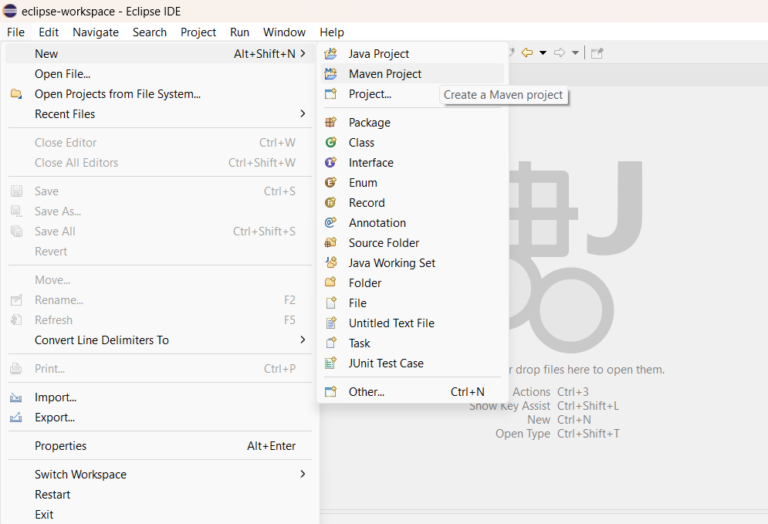The height and width of the screenshot is (524, 768).
Task: Click the Package icon
Action: (x=331, y=122)
